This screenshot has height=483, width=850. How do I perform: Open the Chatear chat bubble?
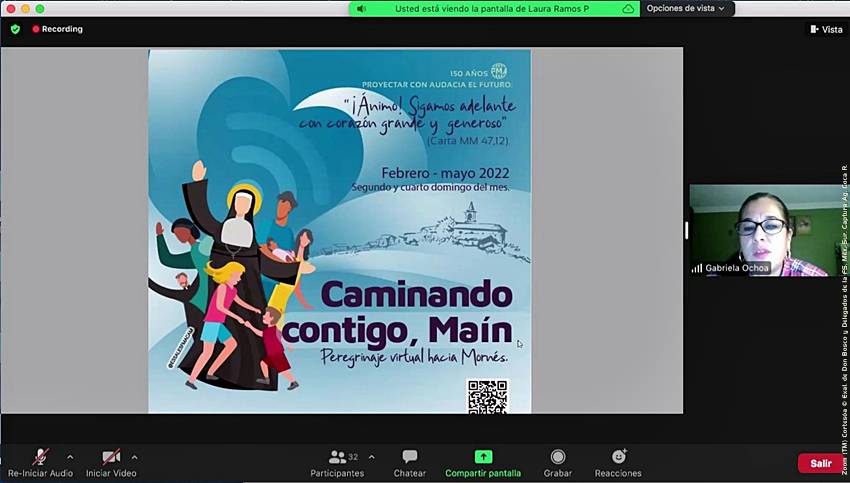[x=409, y=457]
